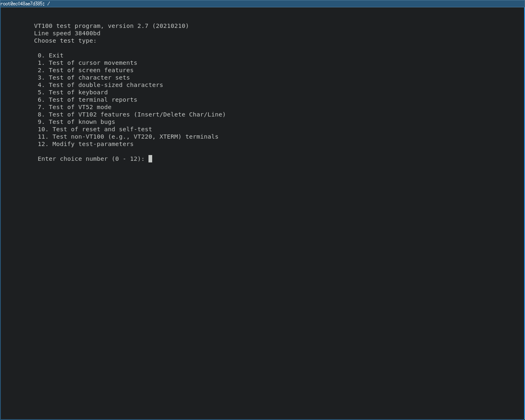Select '4. Test of double-sized characters'
The image size is (525, 420).
(x=100, y=85)
